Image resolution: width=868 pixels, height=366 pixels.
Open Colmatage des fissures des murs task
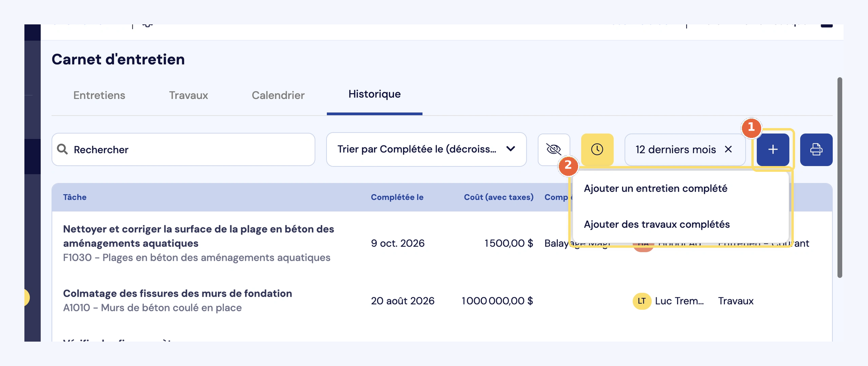coord(178,294)
